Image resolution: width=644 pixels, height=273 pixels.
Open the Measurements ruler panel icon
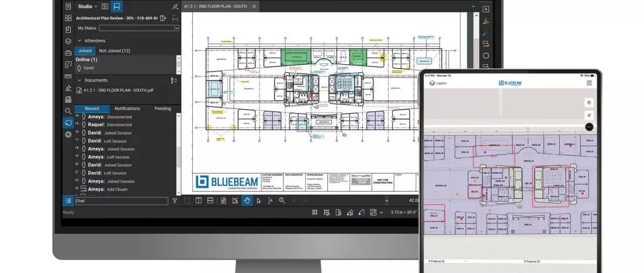68,76
